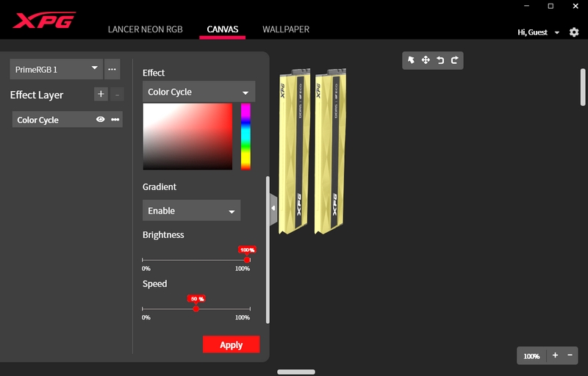Open settings via the gear icon

[x=574, y=32]
